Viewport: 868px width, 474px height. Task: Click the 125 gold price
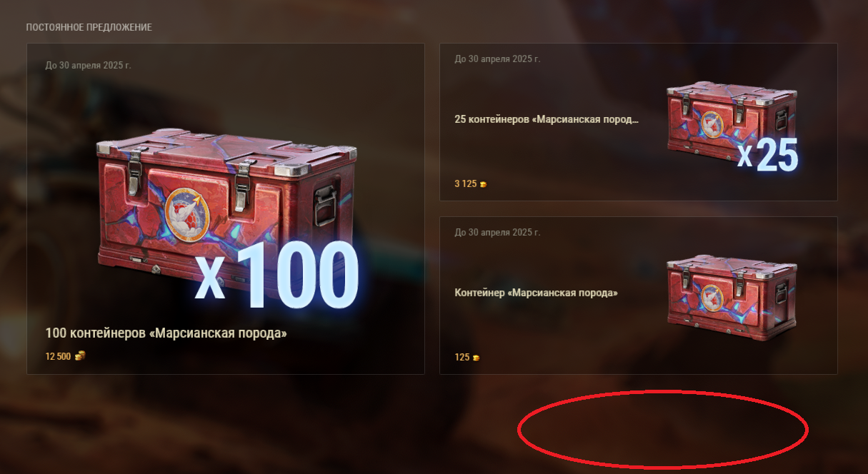[x=462, y=357]
